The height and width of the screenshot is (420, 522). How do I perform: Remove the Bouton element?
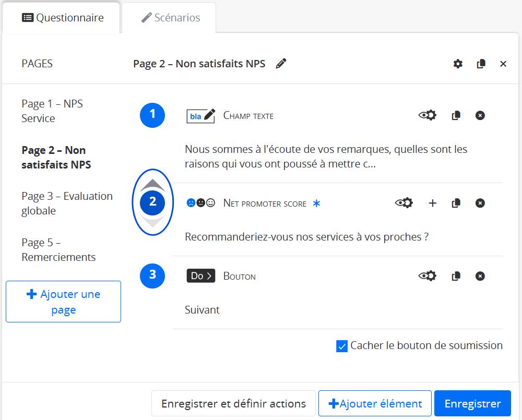pyautogui.click(x=480, y=276)
